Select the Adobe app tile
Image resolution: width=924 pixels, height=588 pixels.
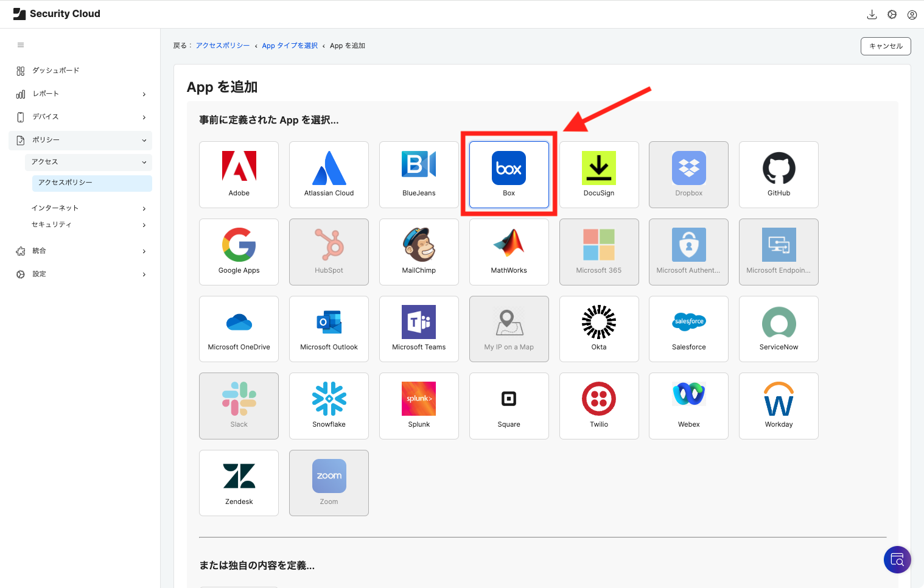[x=239, y=175]
